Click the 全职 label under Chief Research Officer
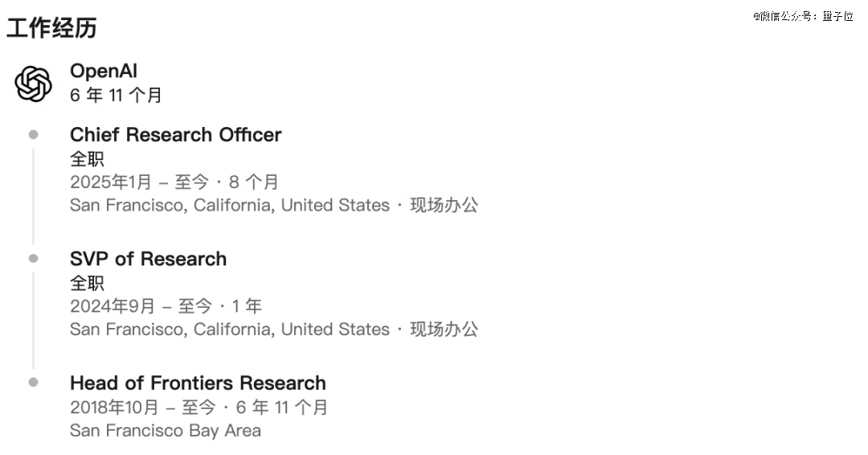Image resolution: width=868 pixels, height=455 pixels. 87,159
